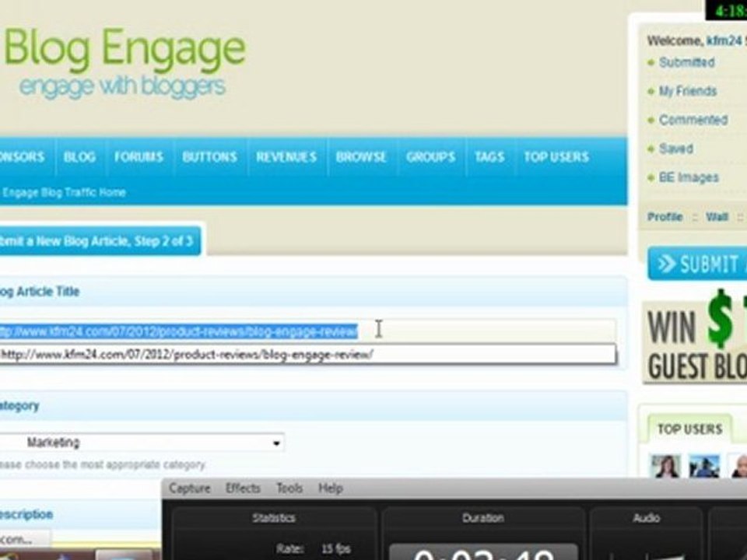Choose the autocomplete suggestion blog-engage-review URL
This screenshot has height=560, width=747.
(307, 355)
